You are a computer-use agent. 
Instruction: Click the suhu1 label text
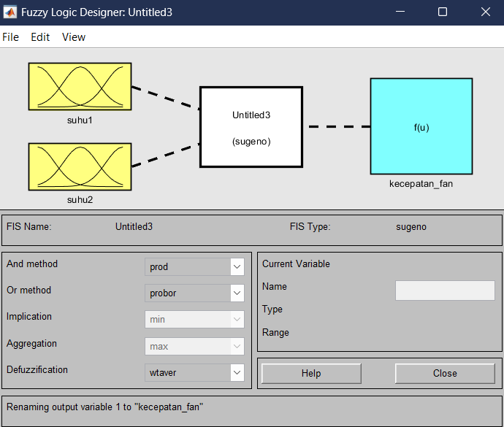tap(80, 120)
